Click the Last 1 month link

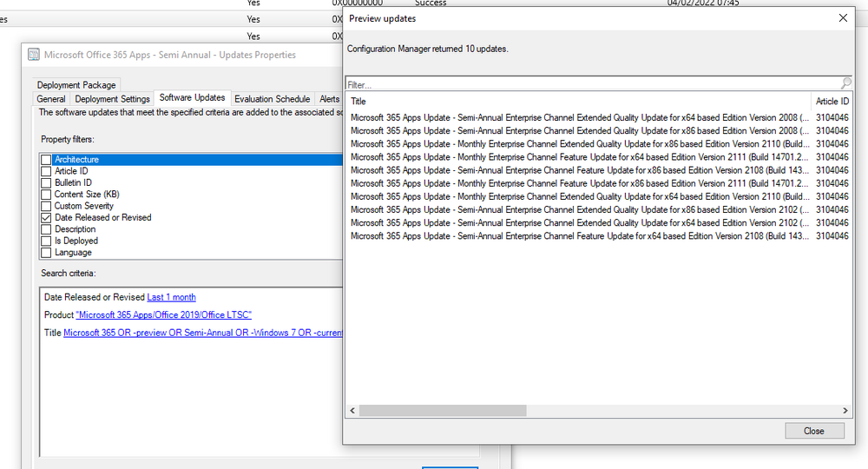[x=172, y=297]
